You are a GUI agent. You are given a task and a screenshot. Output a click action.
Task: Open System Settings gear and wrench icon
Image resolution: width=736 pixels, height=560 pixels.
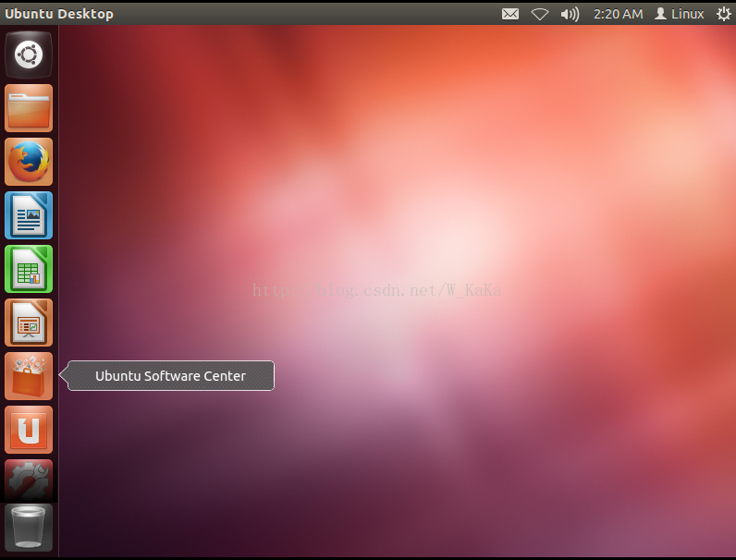tap(29, 481)
